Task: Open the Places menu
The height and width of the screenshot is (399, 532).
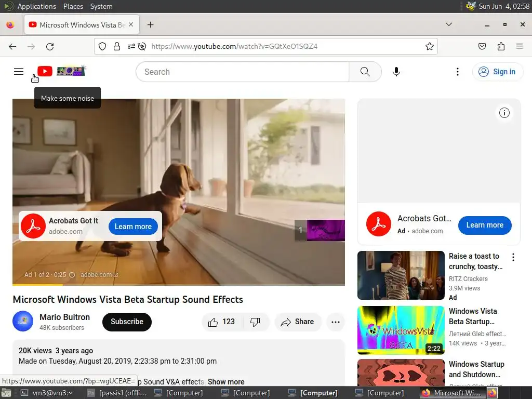Action: point(73,6)
